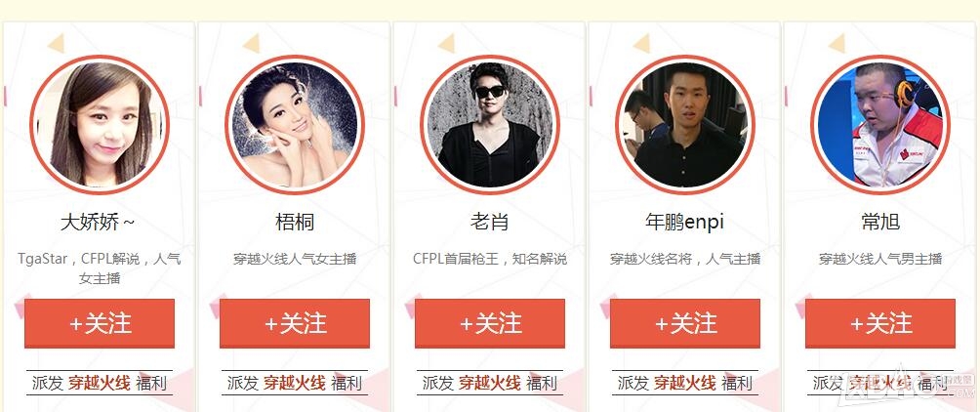Follow 梧桐 with the +关注 button
980x412 pixels.
click(x=295, y=323)
